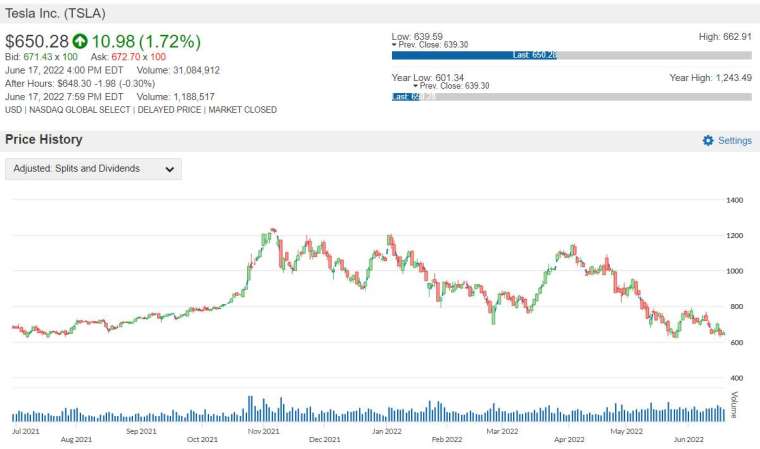Click the $650.28 last price
Screen dimensions: 760x449
coord(37,41)
